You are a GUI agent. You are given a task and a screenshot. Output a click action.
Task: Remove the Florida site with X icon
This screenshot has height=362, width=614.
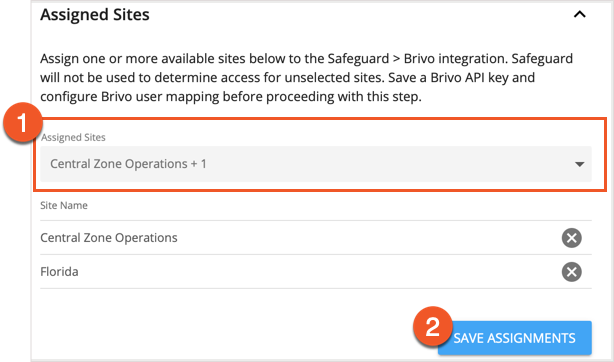click(x=571, y=272)
